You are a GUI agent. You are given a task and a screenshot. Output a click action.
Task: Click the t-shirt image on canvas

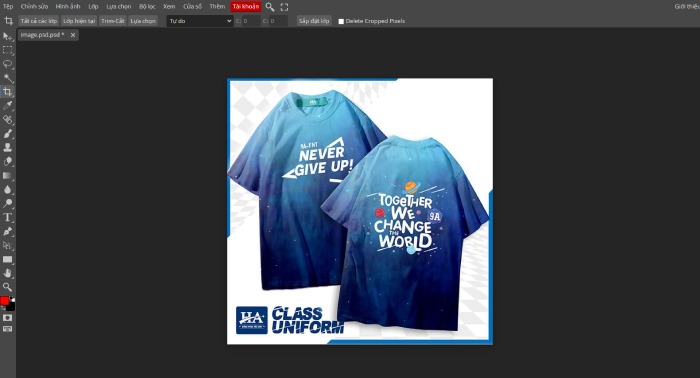pyautogui.click(x=360, y=211)
